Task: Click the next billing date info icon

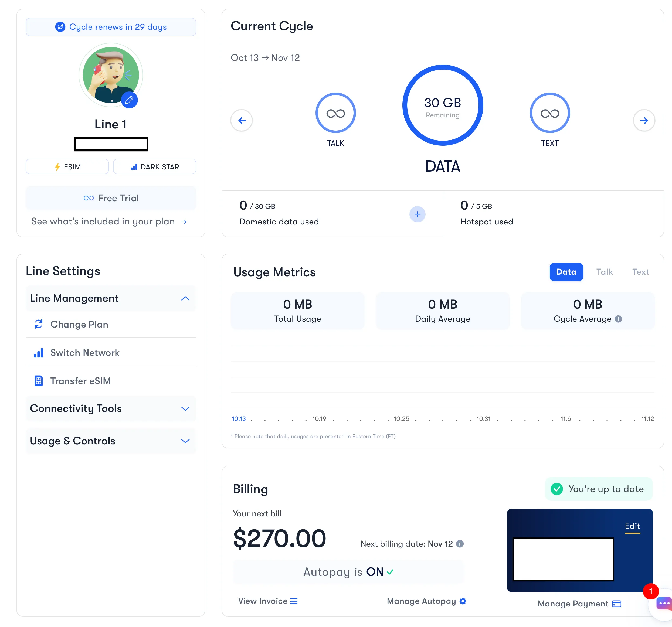Action: 460,544
